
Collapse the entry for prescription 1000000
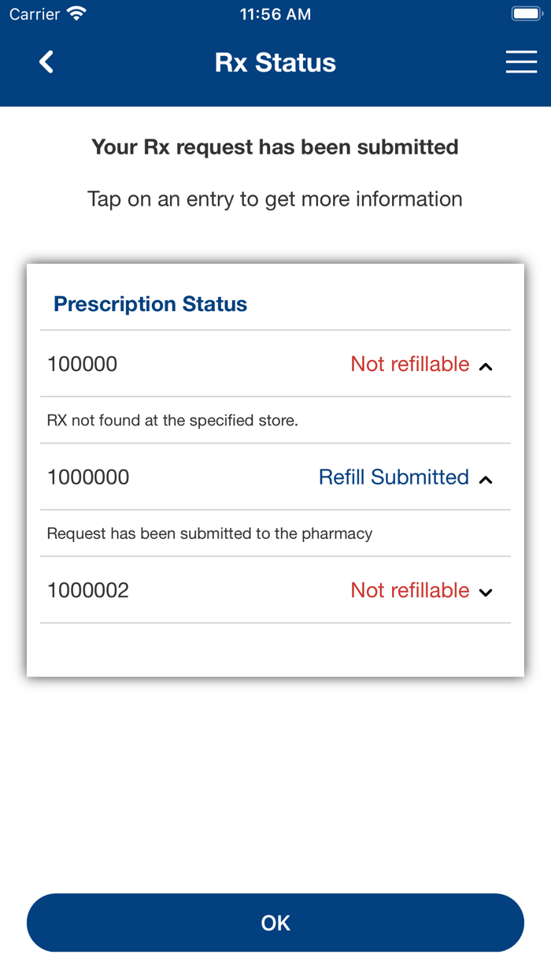click(486, 477)
